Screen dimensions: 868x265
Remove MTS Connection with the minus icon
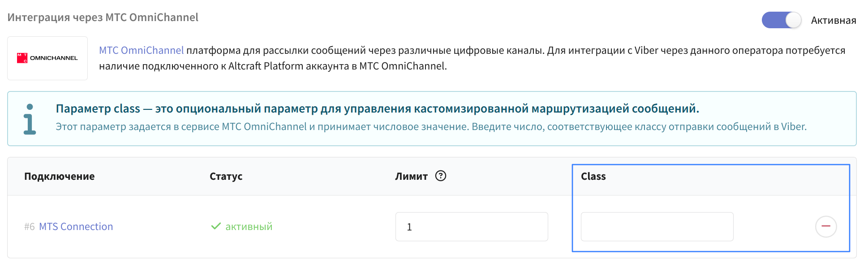tap(826, 226)
